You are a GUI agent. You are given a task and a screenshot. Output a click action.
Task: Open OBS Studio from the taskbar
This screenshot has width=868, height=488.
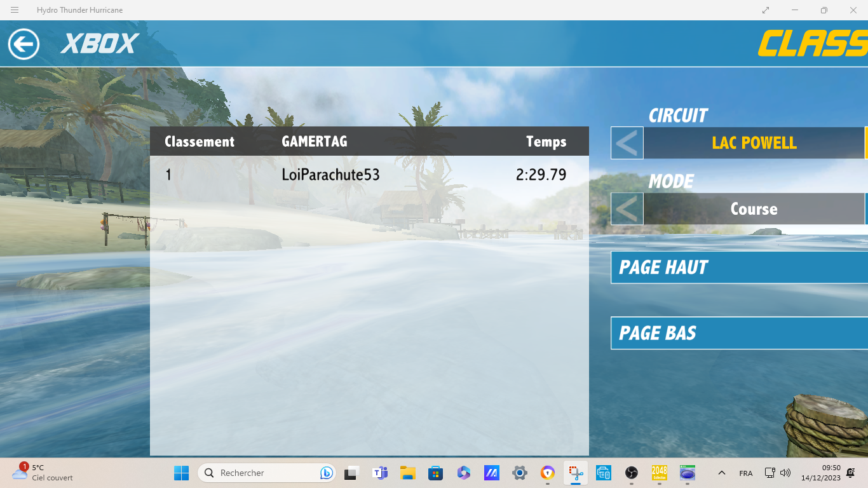pos(631,473)
